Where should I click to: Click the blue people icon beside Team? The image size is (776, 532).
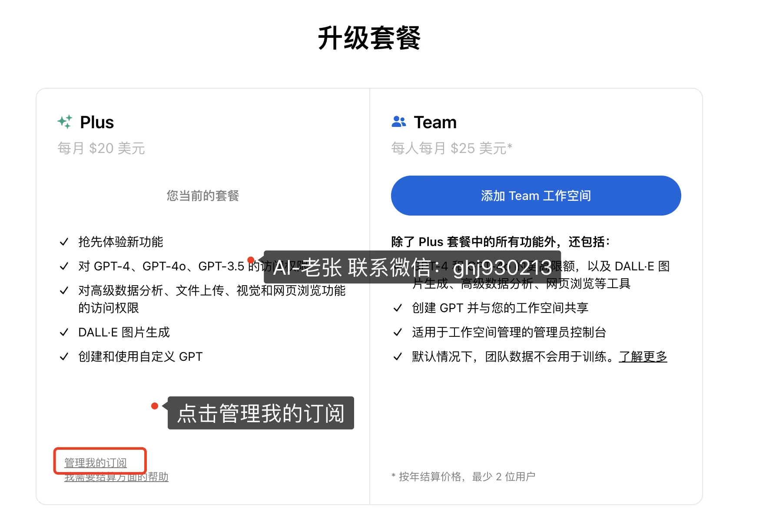pyautogui.click(x=398, y=122)
